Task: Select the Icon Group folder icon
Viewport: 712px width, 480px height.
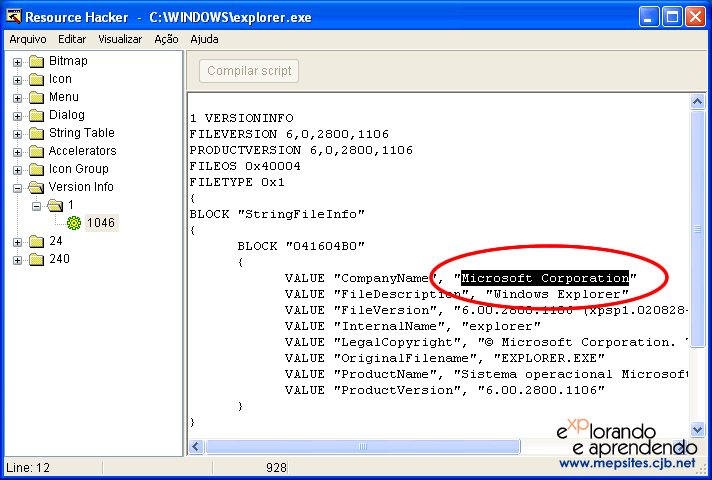Action: pos(36,169)
